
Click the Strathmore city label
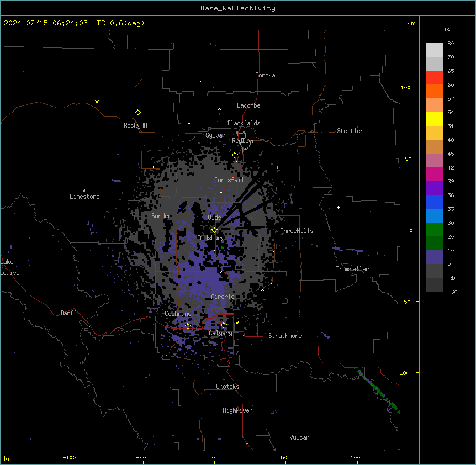click(285, 335)
